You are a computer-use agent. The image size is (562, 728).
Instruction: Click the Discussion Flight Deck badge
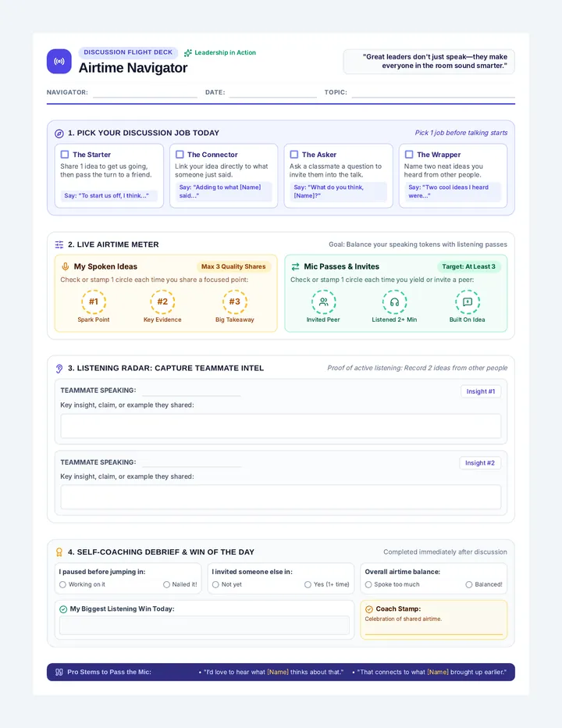pos(128,52)
